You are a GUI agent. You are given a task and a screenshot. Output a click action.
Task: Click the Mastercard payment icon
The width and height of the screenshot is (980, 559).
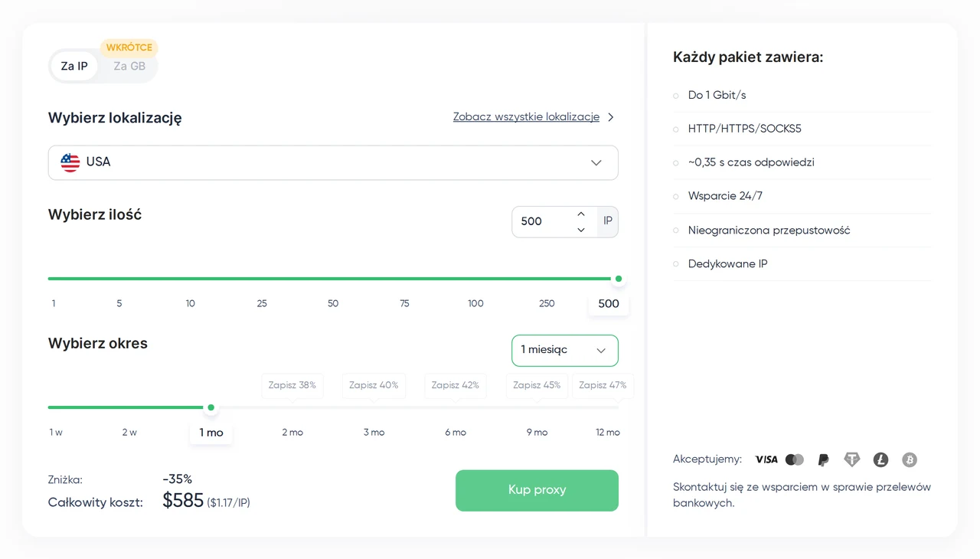click(795, 459)
